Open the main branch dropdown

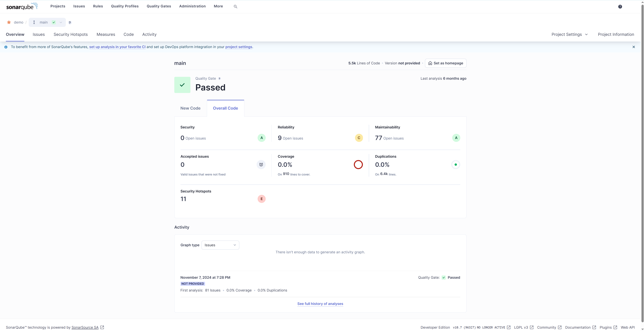point(47,22)
